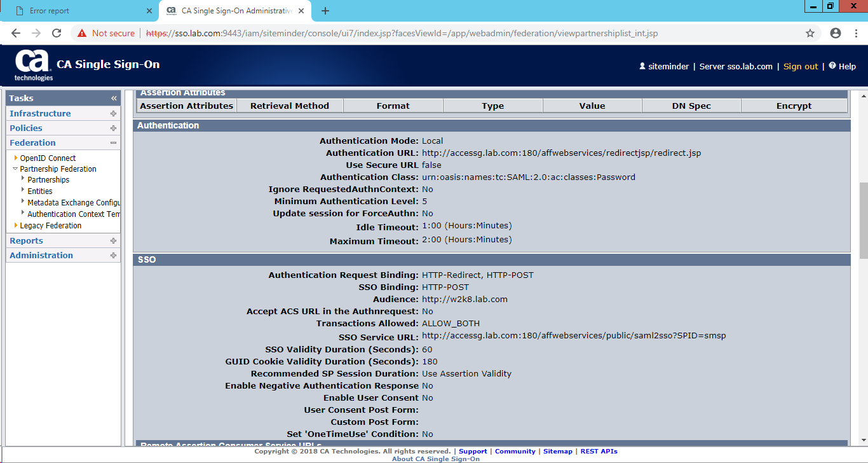Click the ALLOW_BOTH transactions value

coord(451,324)
